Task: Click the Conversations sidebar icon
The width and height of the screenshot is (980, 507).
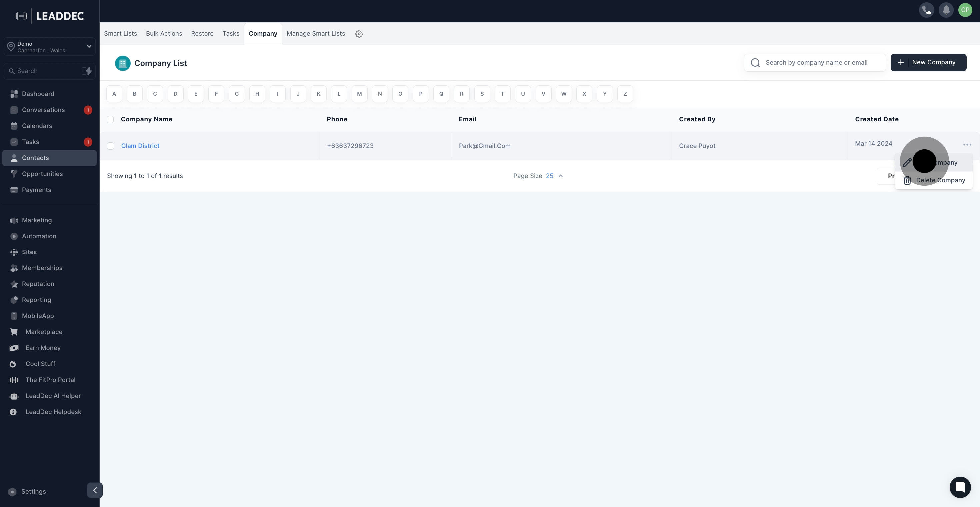Action: pyautogui.click(x=14, y=110)
